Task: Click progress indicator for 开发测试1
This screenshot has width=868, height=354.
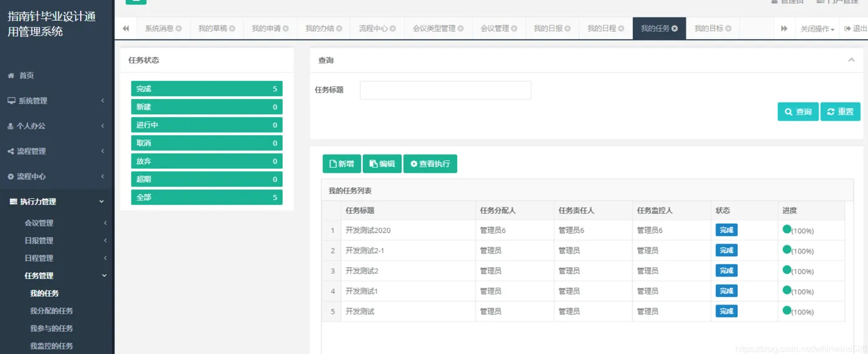Action: point(787,290)
